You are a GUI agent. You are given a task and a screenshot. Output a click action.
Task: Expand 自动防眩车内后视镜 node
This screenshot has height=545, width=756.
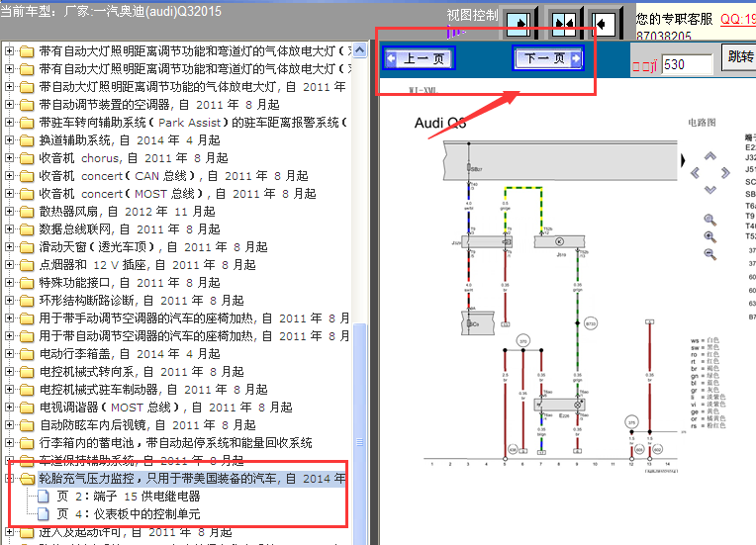coord(9,425)
